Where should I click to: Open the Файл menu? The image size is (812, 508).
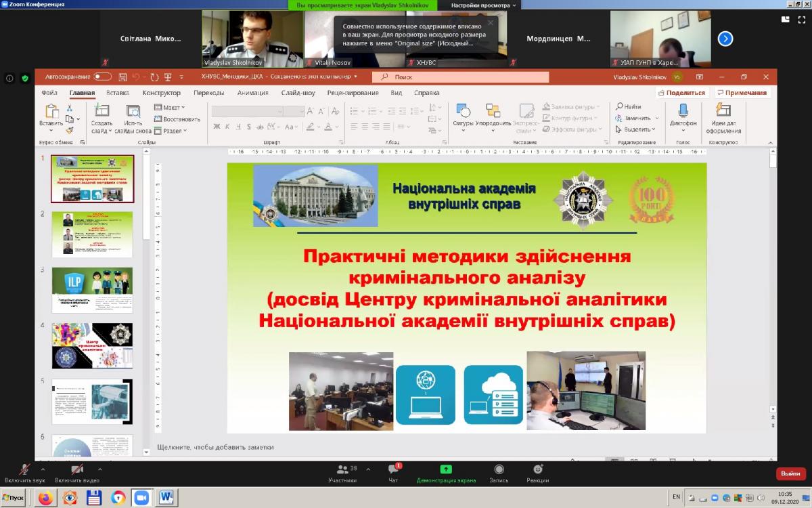click(49, 93)
